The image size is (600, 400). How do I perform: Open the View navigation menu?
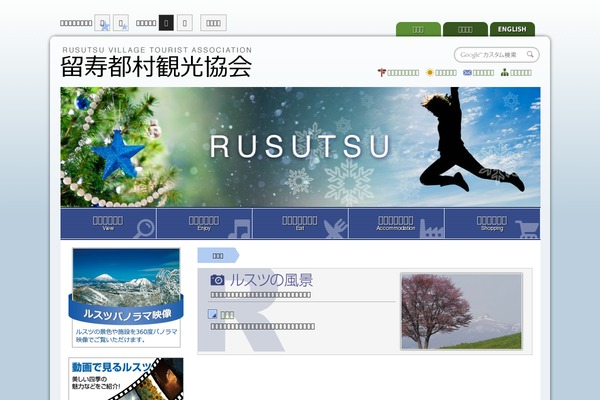point(108,224)
